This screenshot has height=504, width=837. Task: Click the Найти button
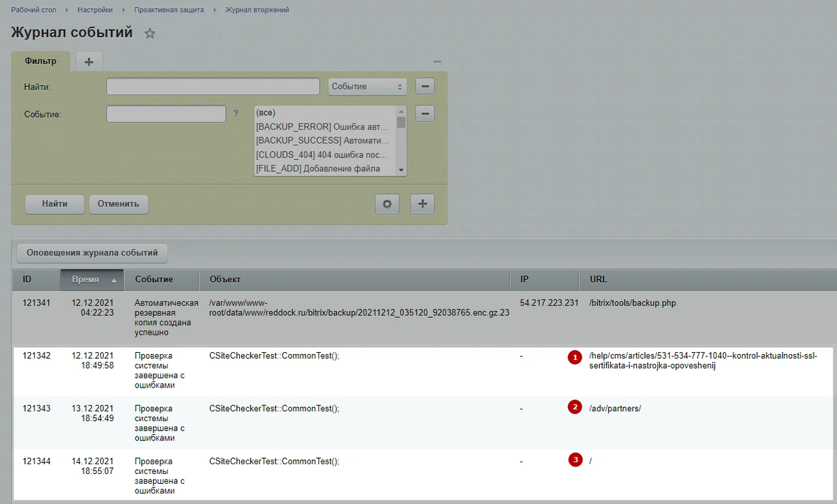click(x=54, y=204)
